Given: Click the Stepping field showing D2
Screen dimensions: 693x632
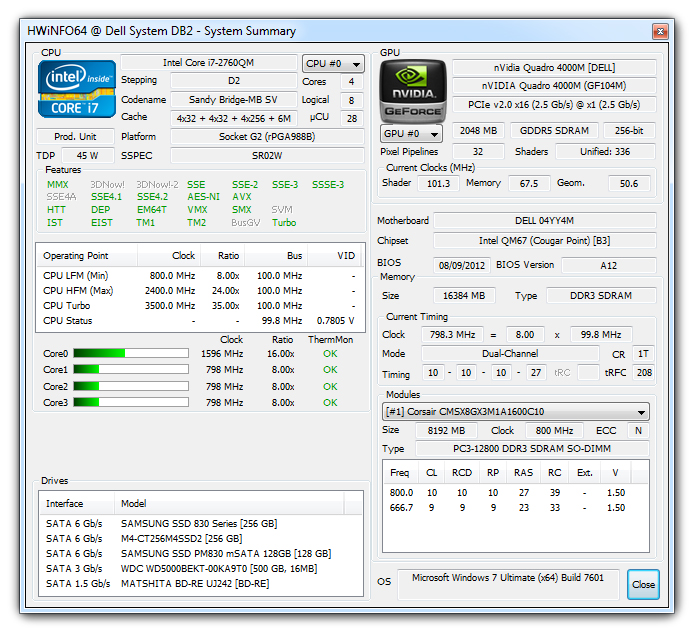Looking at the screenshot, I should (234, 81).
